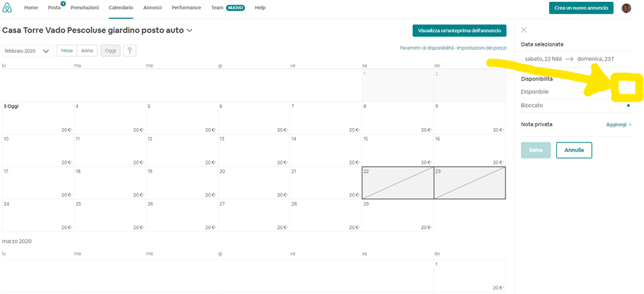Open Posta inbox with notification badge
This screenshot has height=294, width=644.
[55, 8]
